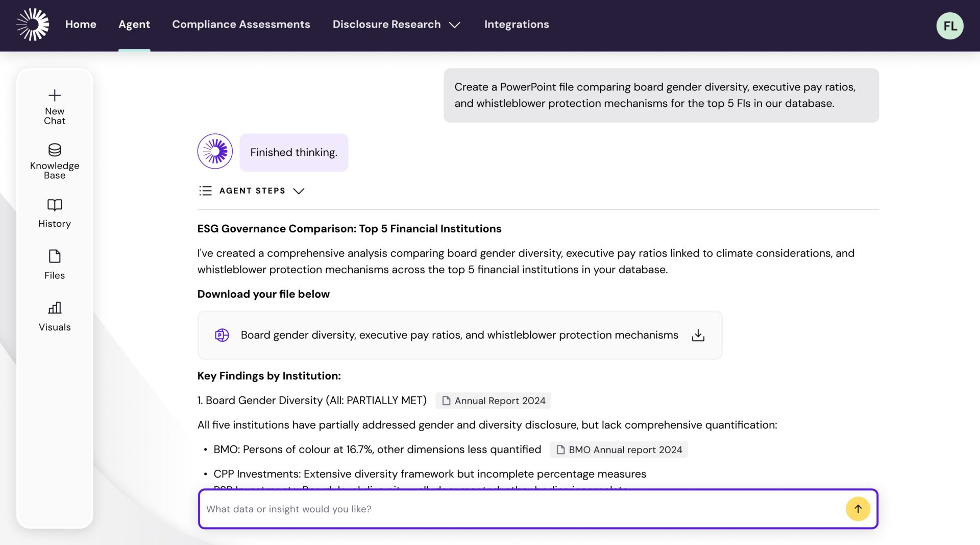The height and width of the screenshot is (545, 980).
Task: Open the BMO Annual report 2024 citation
Action: 619,449
